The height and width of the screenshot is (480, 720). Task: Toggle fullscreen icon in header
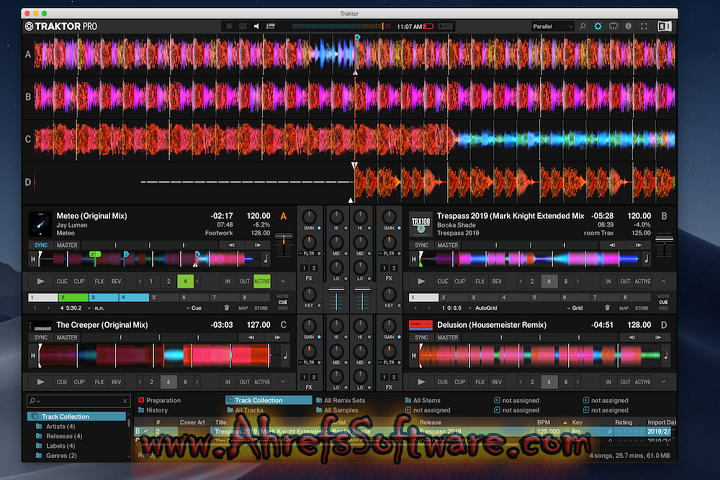tap(644, 27)
